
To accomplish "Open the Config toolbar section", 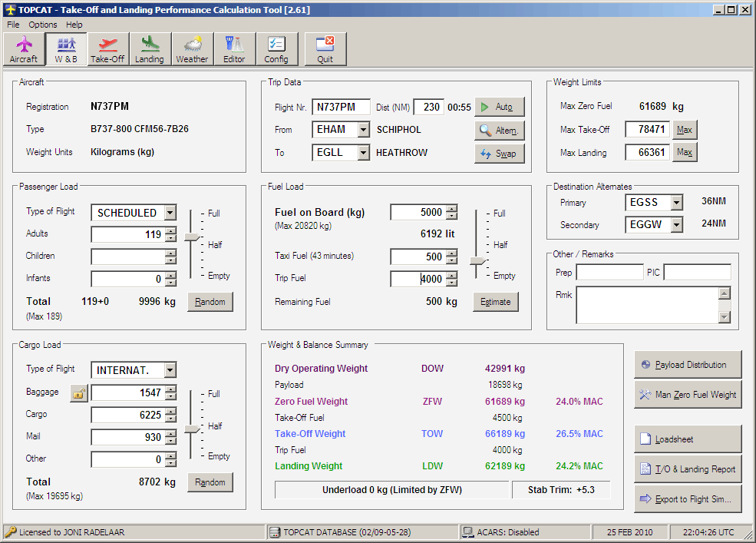I will [x=276, y=49].
